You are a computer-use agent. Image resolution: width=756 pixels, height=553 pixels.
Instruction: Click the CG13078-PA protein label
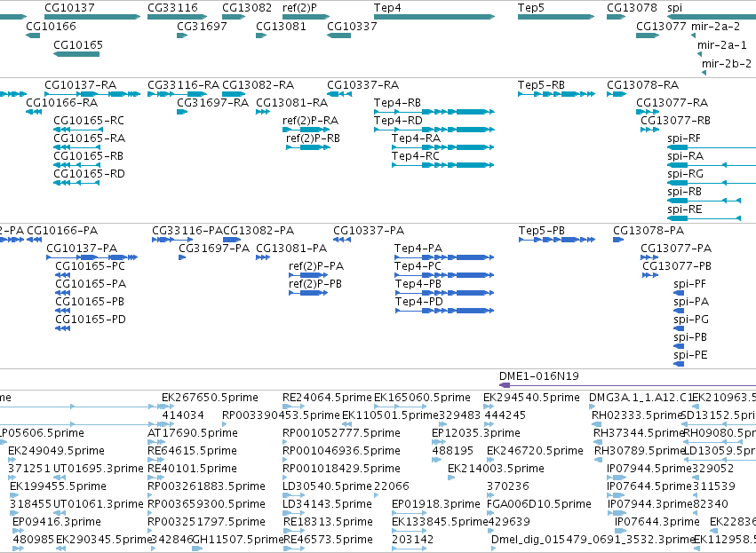point(649,230)
